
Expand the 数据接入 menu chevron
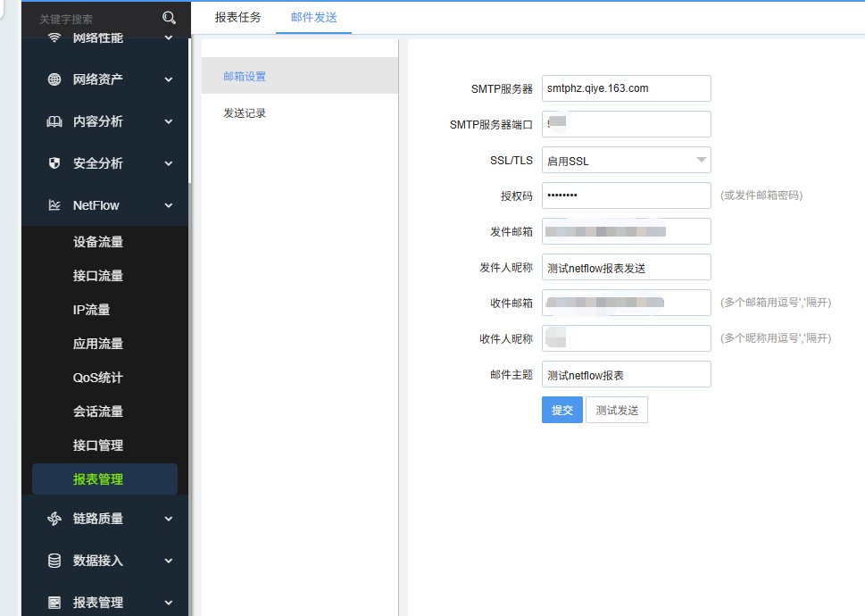pyautogui.click(x=169, y=561)
